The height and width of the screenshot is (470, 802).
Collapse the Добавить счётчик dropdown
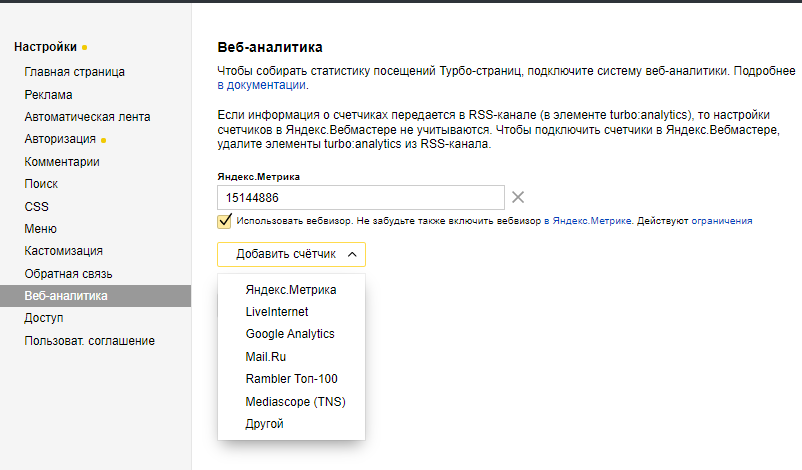(x=291, y=255)
